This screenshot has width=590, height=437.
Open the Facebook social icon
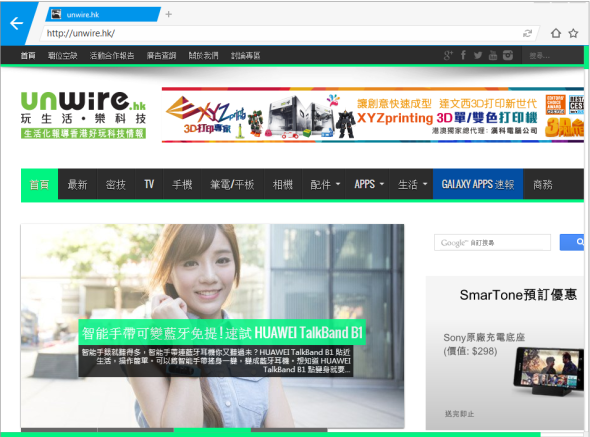pos(463,55)
